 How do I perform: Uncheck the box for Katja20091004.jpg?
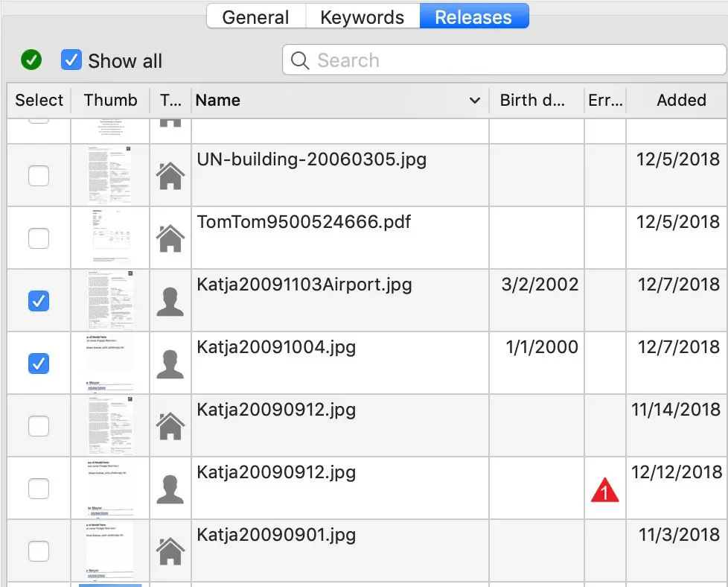(39, 364)
